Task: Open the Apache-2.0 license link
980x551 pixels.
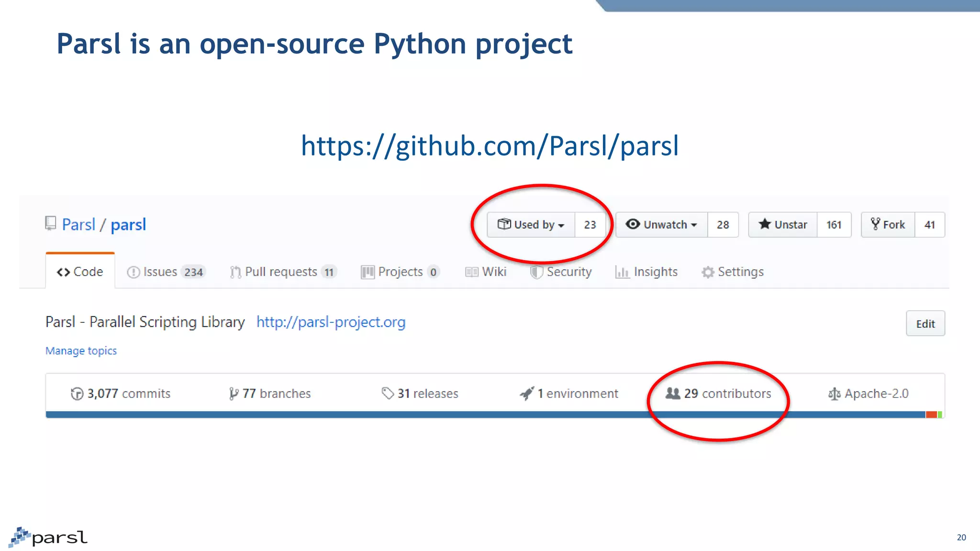Action: (869, 393)
